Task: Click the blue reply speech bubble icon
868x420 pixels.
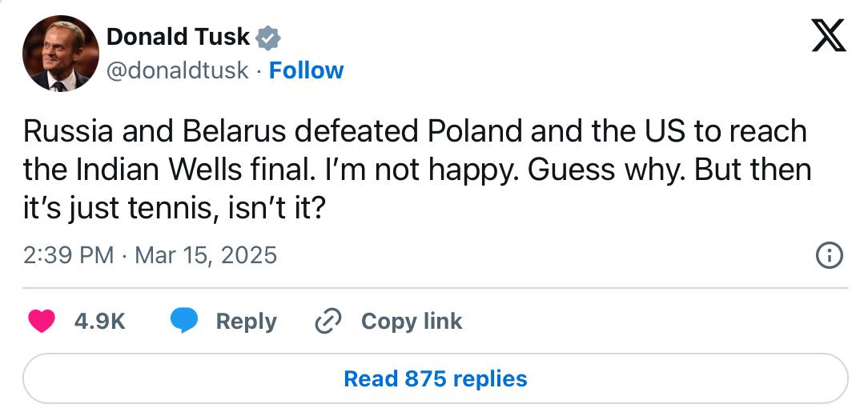Action: pos(184,321)
